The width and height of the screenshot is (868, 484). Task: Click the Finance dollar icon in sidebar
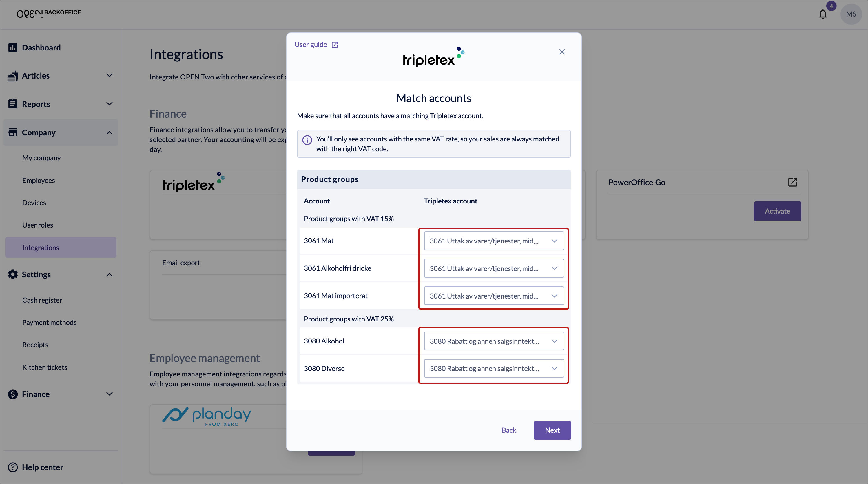tap(13, 394)
